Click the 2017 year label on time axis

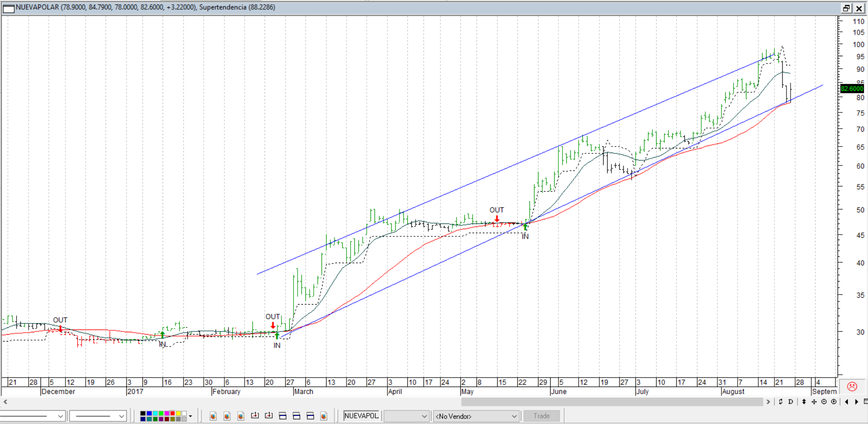135,391
